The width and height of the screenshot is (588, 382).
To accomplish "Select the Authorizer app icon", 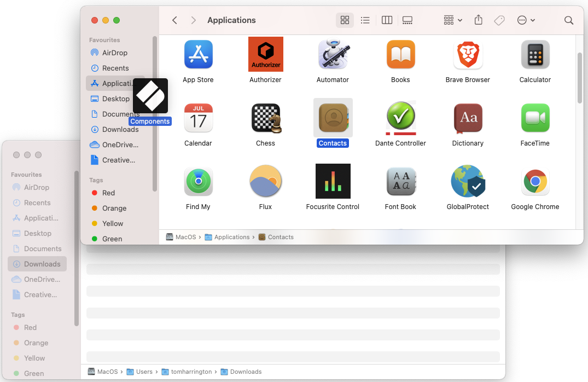I will coord(265,54).
